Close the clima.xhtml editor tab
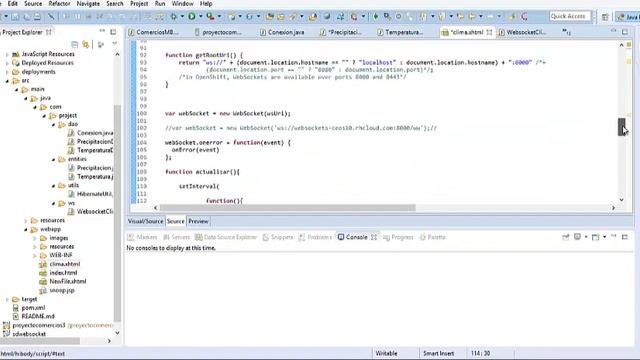 click(489, 32)
